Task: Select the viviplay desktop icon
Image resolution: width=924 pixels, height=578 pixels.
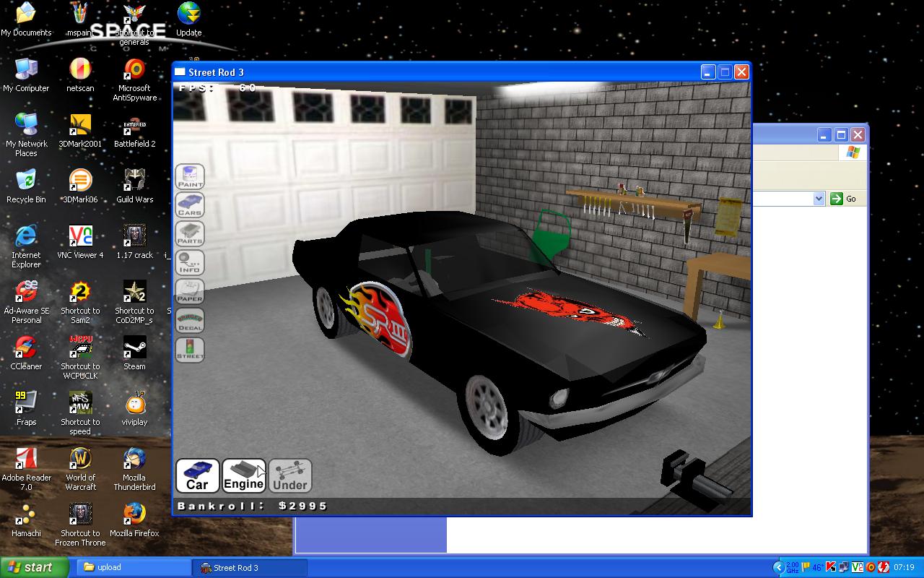Action: 134,409
